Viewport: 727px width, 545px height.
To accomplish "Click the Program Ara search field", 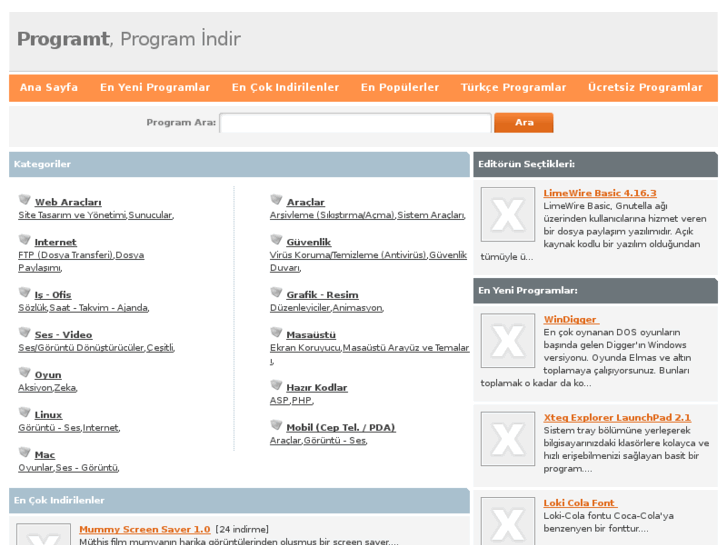I will 355,123.
